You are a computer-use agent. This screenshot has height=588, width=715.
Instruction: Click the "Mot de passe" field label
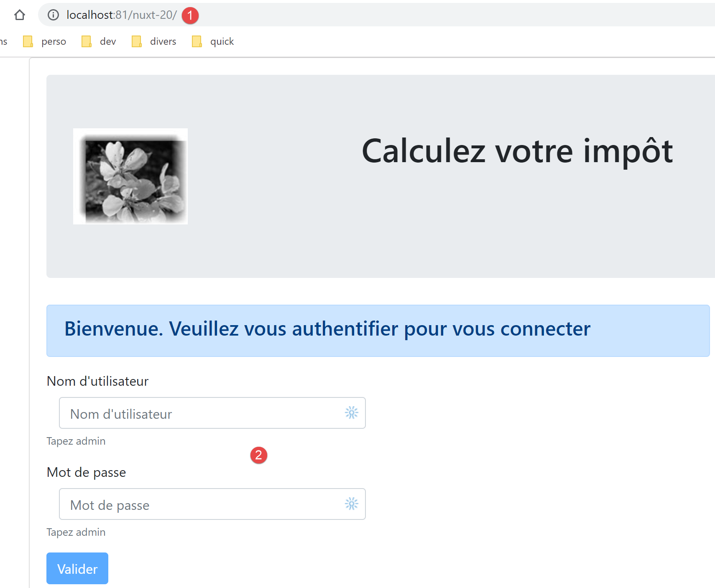tap(86, 472)
